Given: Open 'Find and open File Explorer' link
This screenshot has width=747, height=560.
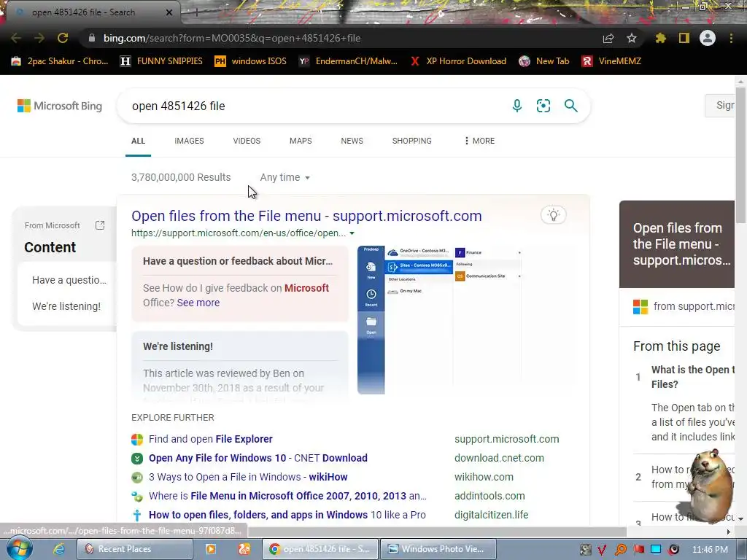Looking at the screenshot, I should [x=211, y=439].
